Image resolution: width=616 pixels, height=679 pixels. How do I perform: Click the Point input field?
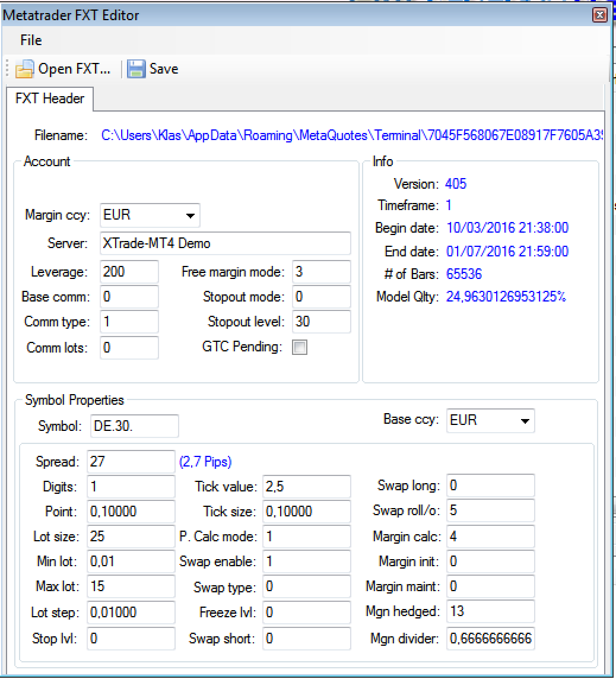click(131, 512)
